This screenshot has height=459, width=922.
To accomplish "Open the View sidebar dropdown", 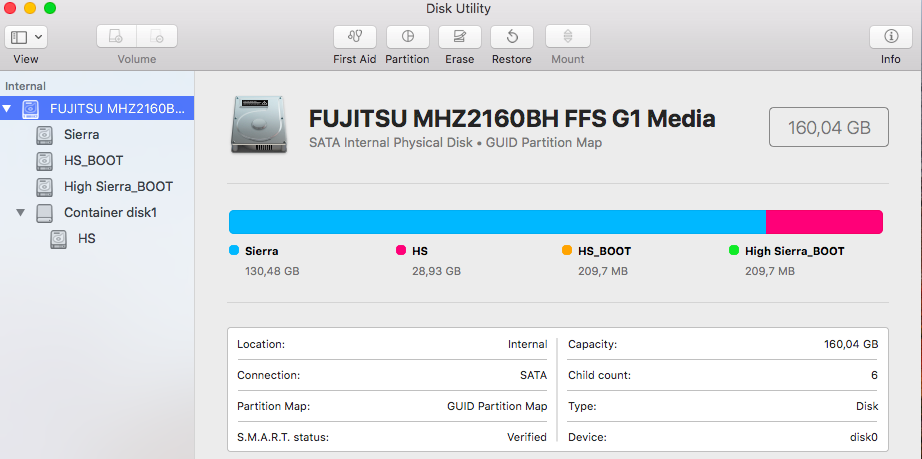I will pos(26,37).
